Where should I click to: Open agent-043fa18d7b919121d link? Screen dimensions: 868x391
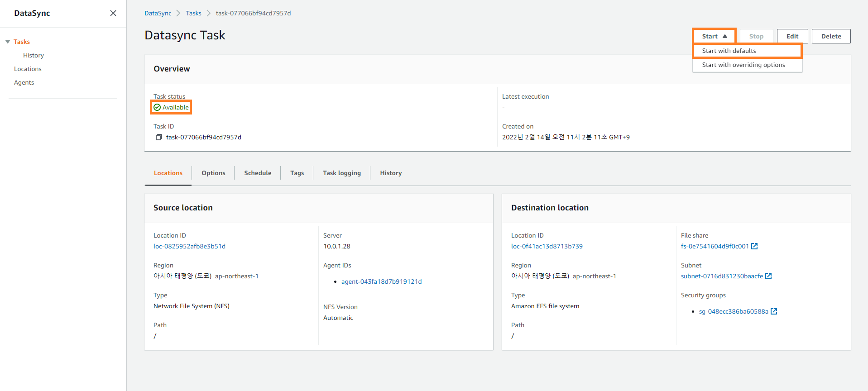[381, 281]
